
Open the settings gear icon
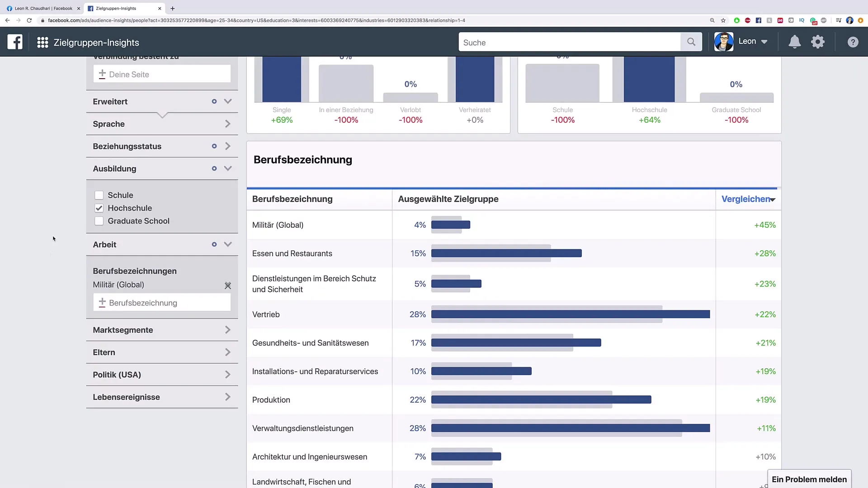(818, 42)
